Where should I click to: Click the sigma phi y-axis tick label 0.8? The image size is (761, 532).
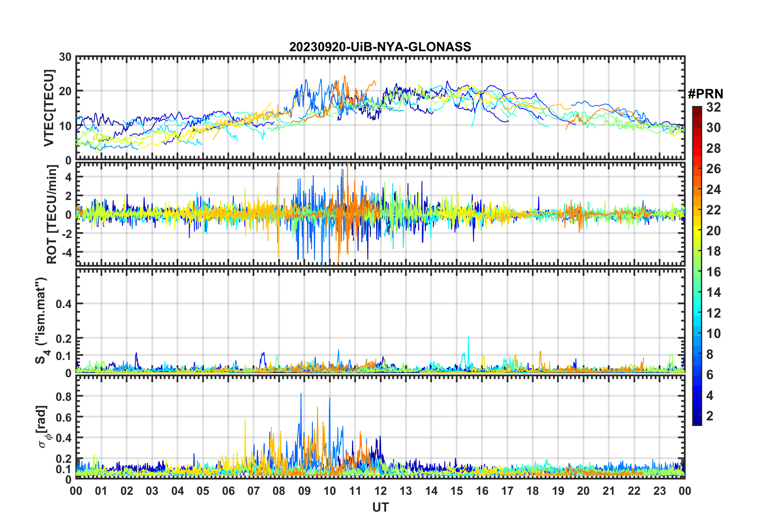coord(64,396)
